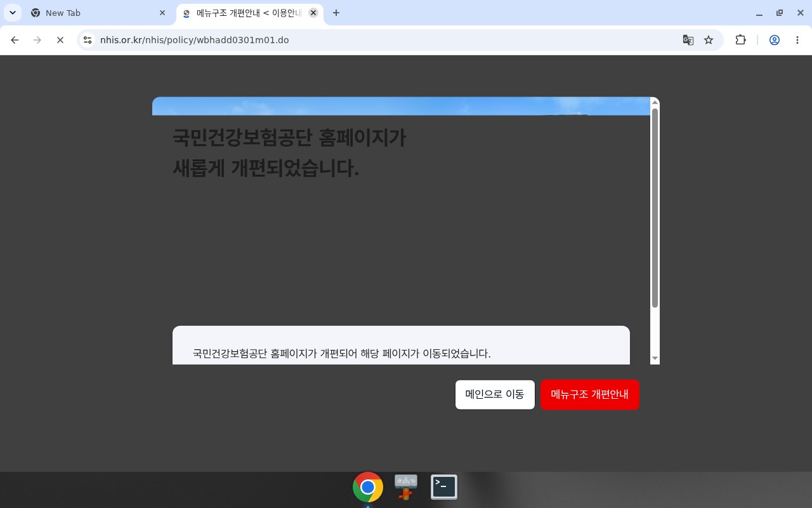
Task: Bookmark this page with star icon
Action: pos(709,40)
